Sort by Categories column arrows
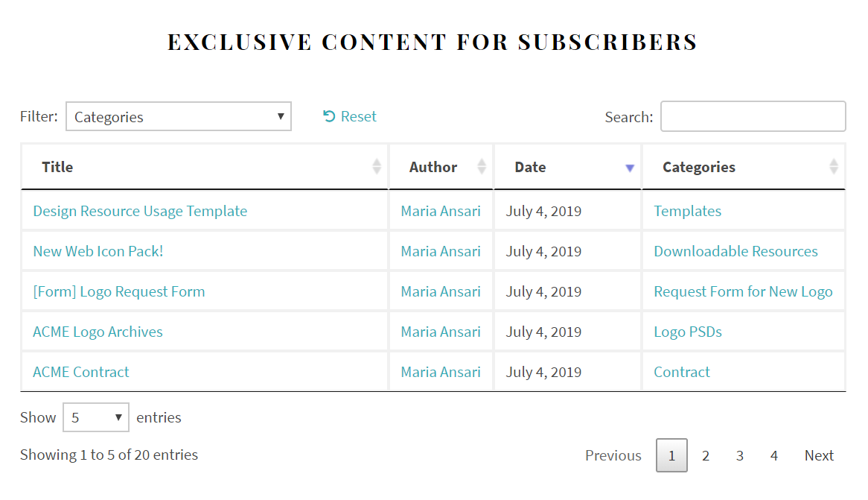The width and height of the screenshot is (868, 500). pos(834,167)
